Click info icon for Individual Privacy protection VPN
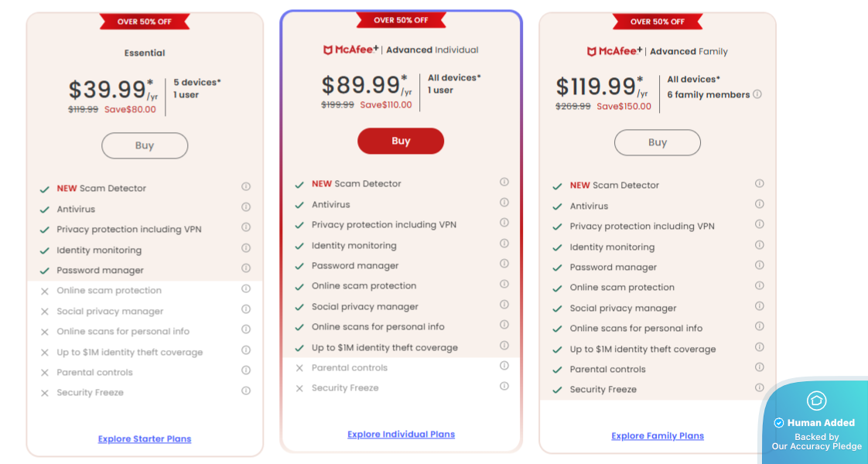 click(504, 223)
